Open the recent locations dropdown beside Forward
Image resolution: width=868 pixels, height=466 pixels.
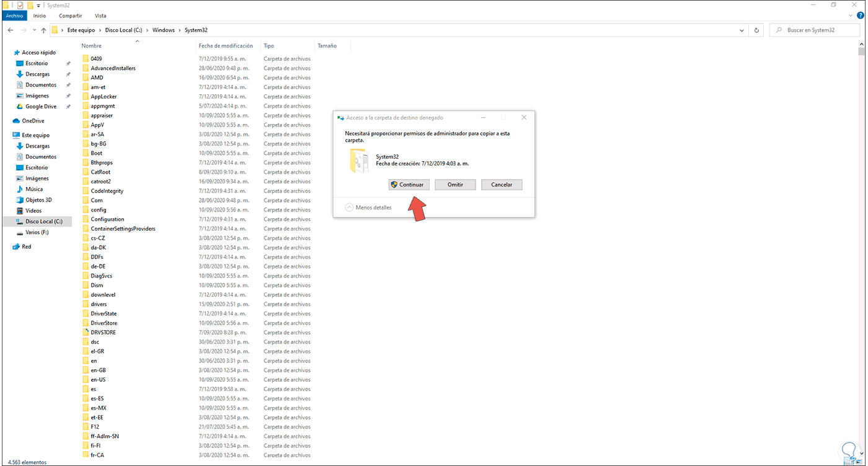point(35,30)
